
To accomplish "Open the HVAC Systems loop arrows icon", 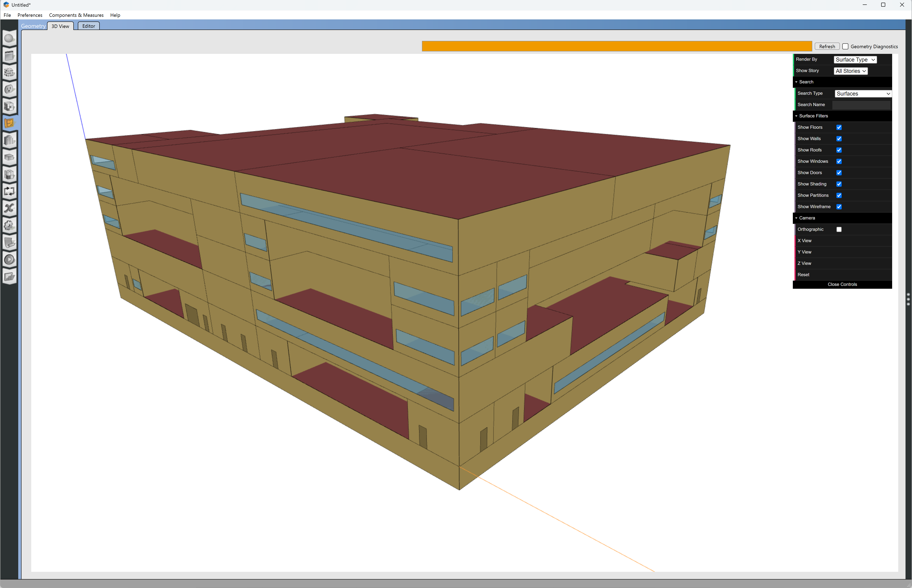I will 9,191.
